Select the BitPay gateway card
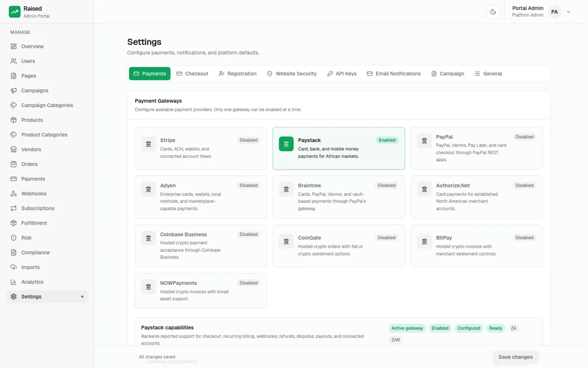The image size is (588, 368). click(x=477, y=246)
